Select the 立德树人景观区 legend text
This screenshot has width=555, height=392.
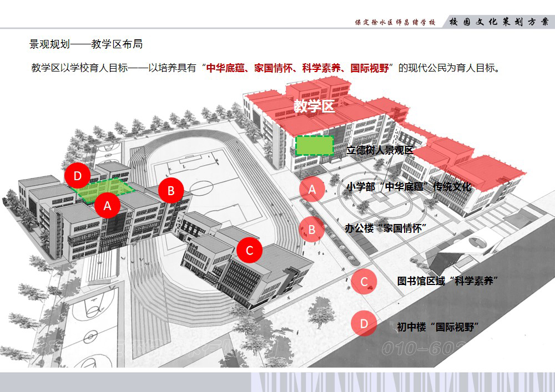tap(380, 150)
